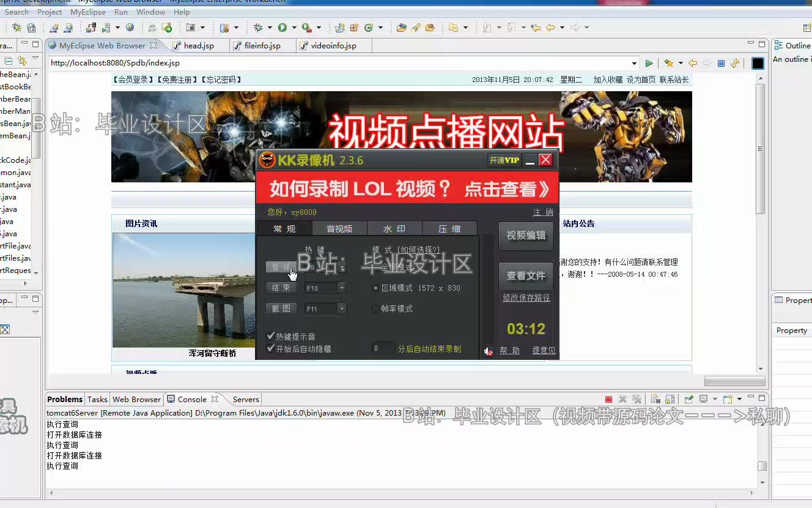Click the Outline view icon
This screenshot has height=508, width=812.
coord(779,45)
